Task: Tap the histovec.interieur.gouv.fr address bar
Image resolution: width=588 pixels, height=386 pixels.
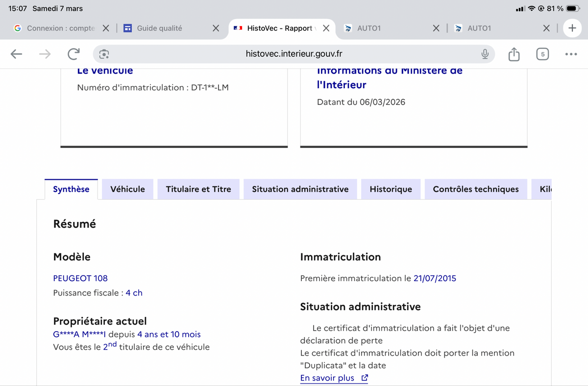Action: 294,54
